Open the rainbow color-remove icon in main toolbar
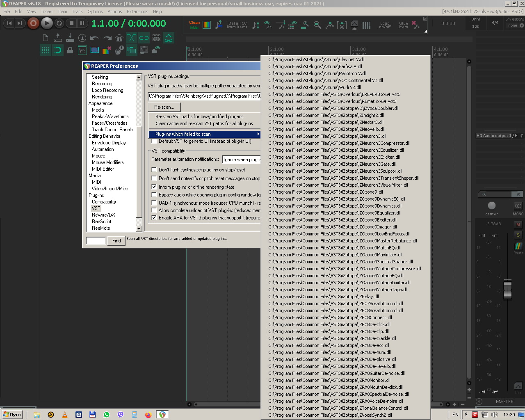Screen dimensions: 525x420 [x=107, y=50]
